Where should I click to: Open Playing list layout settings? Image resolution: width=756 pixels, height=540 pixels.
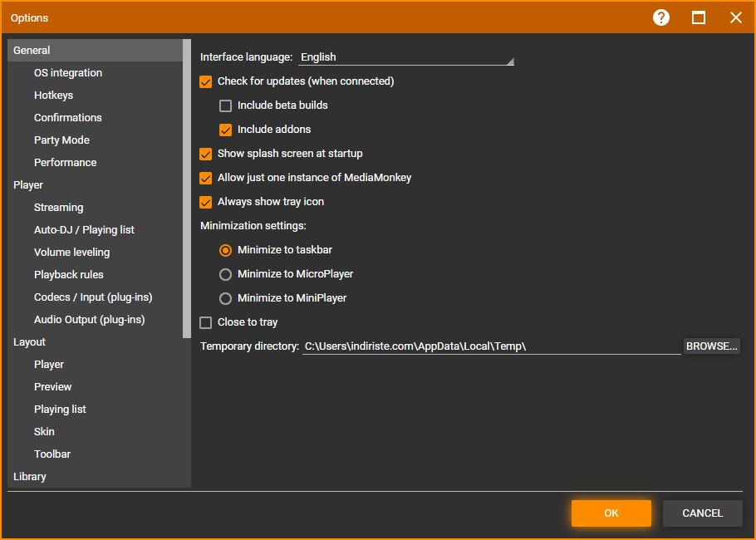click(61, 409)
